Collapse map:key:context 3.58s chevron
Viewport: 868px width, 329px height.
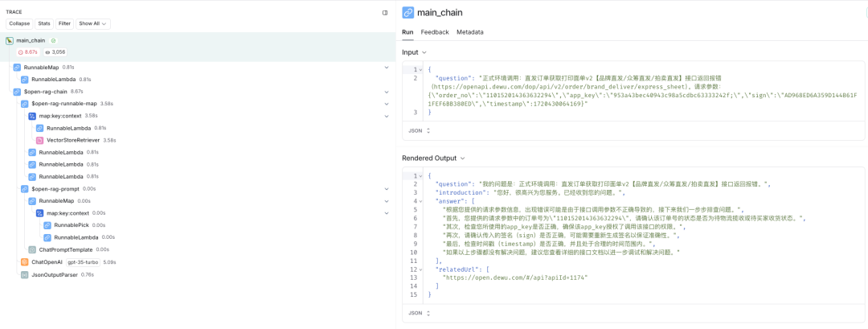(x=387, y=116)
